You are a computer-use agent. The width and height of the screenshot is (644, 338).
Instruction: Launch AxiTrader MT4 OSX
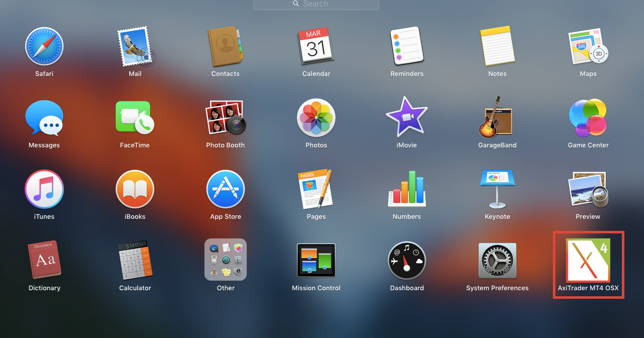pos(588,261)
